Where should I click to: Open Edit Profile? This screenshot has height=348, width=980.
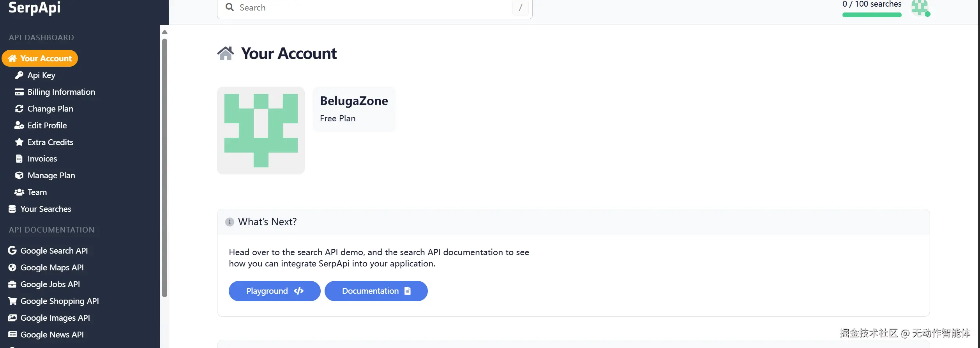[x=47, y=125]
